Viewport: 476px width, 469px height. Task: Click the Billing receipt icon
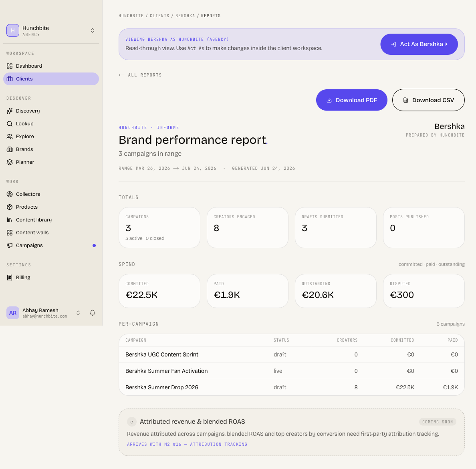tap(10, 277)
